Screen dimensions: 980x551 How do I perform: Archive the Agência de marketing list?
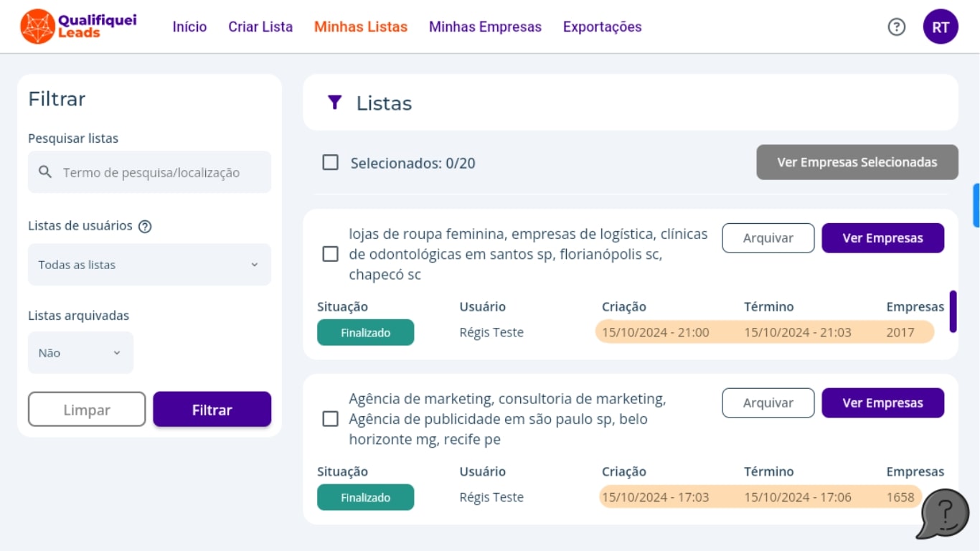pyautogui.click(x=768, y=403)
